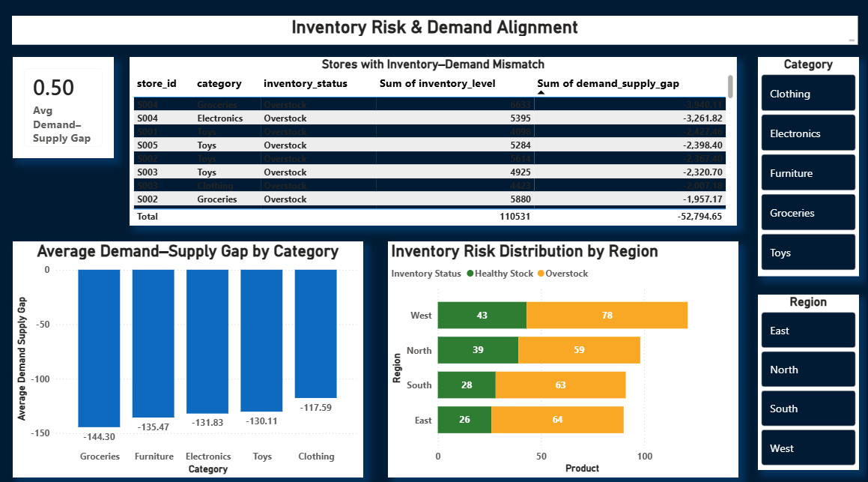Image resolution: width=868 pixels, height=482 pixels.
Task: Select the Groceries bar in the gap chart
Action: (x=100, y=345)
